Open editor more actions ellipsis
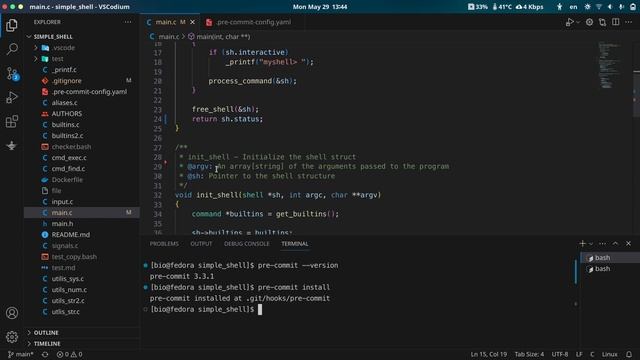The image size is (640, 360). point(629,22)
